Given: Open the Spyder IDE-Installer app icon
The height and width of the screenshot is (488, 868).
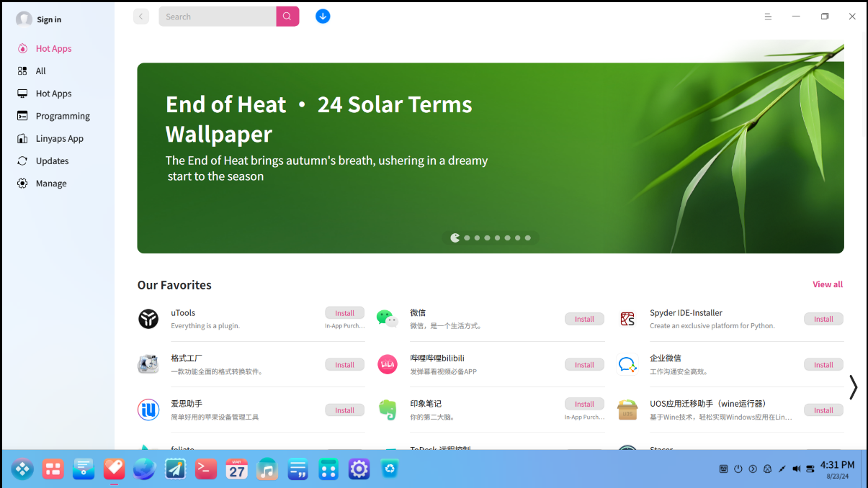Looking at the screenshot, I should coord(627,318).
